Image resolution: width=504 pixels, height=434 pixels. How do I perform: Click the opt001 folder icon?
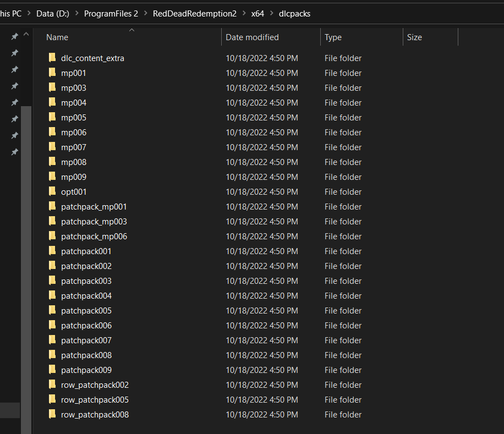(x=52, y=191)
